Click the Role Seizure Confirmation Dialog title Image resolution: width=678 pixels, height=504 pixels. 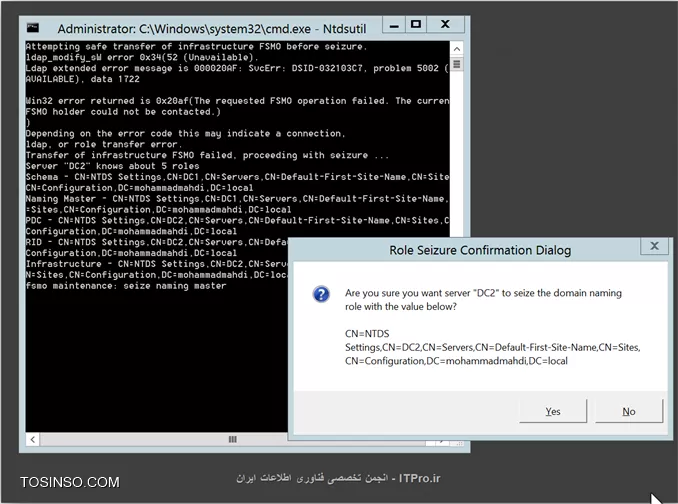click(x=480, y=250)
